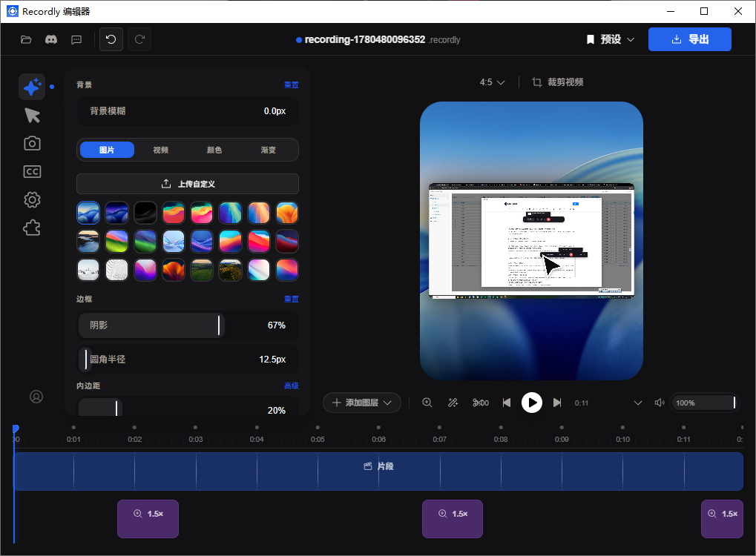Viewport: 756px width, 556px height.
Task: Open the Discord community icon
Action: [x=51, y=39]
